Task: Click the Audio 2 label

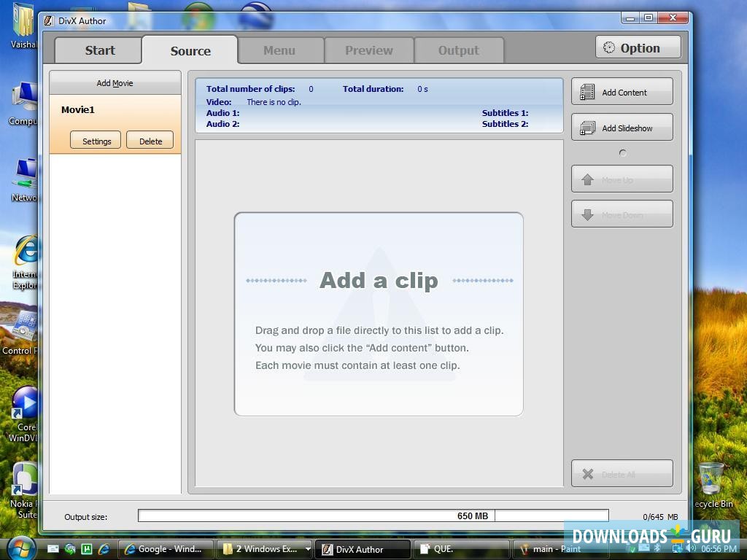Action: coord(223,124)
